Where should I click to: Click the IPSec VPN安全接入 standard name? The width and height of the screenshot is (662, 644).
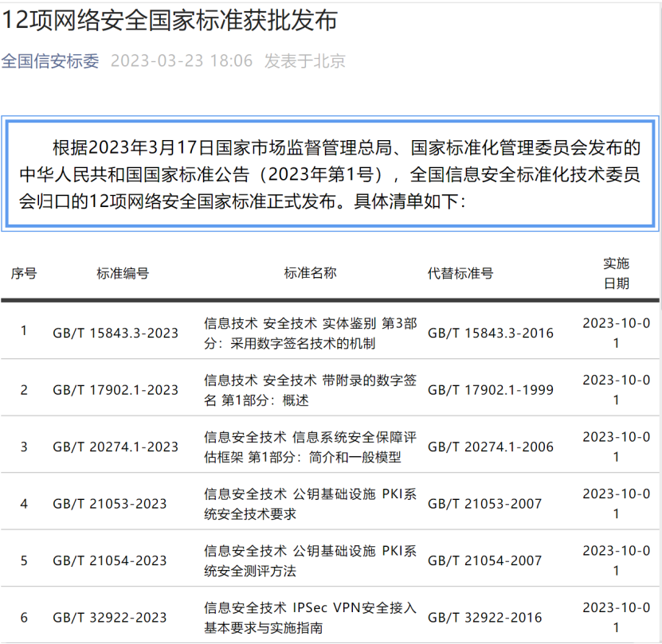310,618
